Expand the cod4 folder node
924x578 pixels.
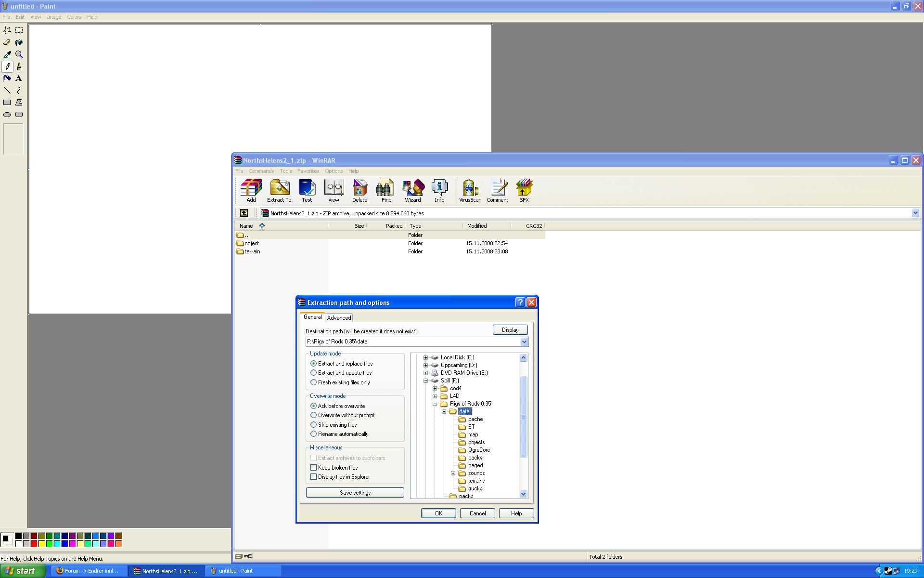click(x=435, y=388)
